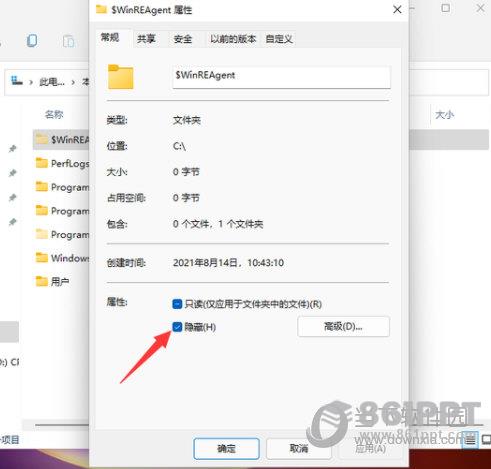The width and height of the screenshot is (491, 469).
Task: Click the 名称 column header
Action: pyautogui.click(x=54, y=115)
